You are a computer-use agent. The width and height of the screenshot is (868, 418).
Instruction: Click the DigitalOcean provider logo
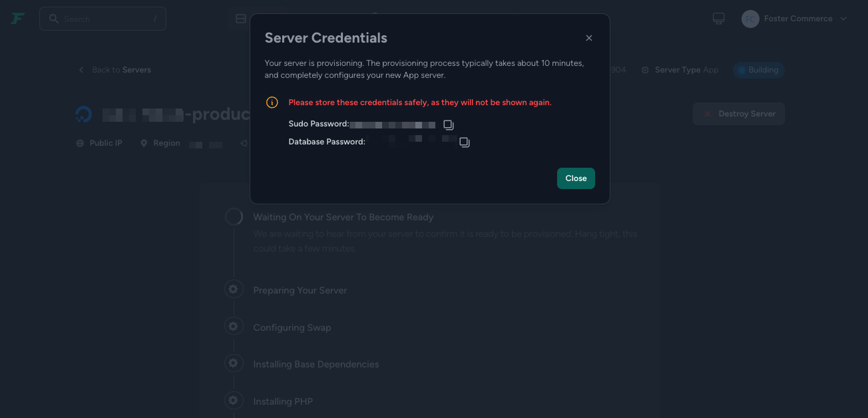click(x=84, y=114)
